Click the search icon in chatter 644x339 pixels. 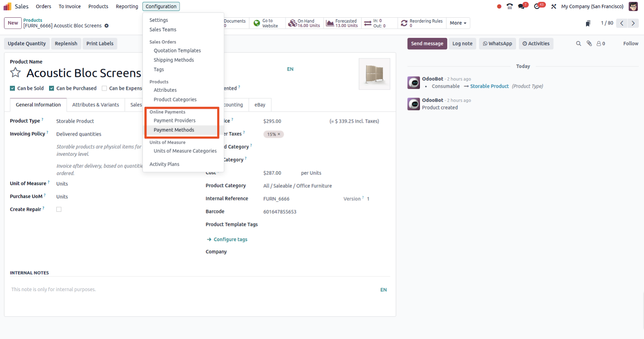pos(578,44)
